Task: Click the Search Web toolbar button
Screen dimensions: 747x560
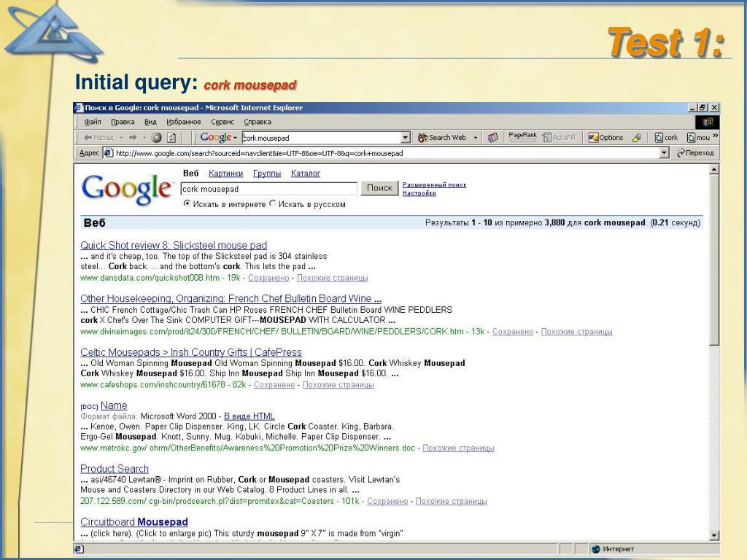Action: click(442, 138)
